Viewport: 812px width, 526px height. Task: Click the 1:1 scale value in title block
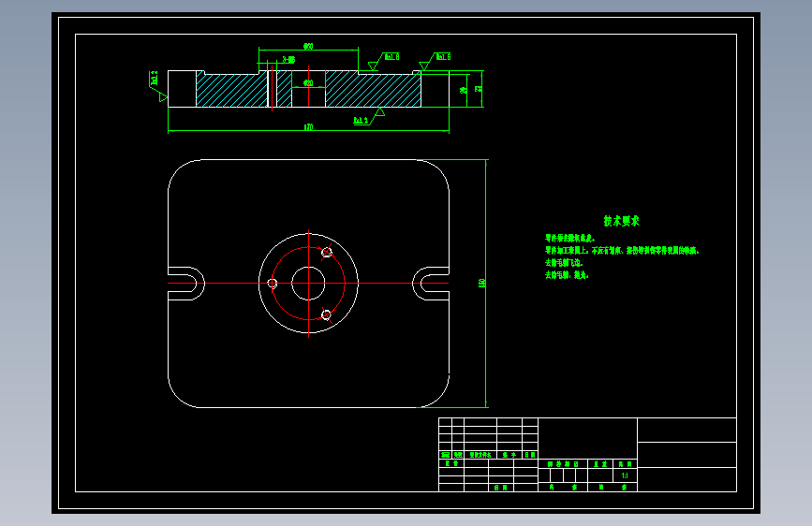[x=625, y=475]
